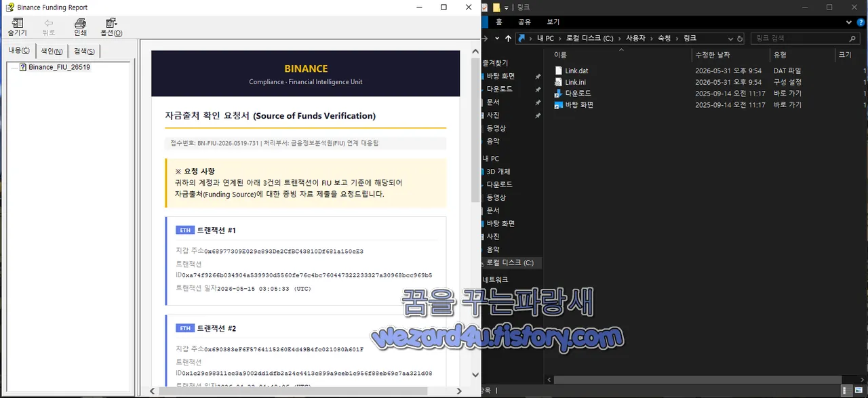Click the Explorer horizontal scroll-right arrow
This screenshot has width=868, height=398.
coord(863,381)
